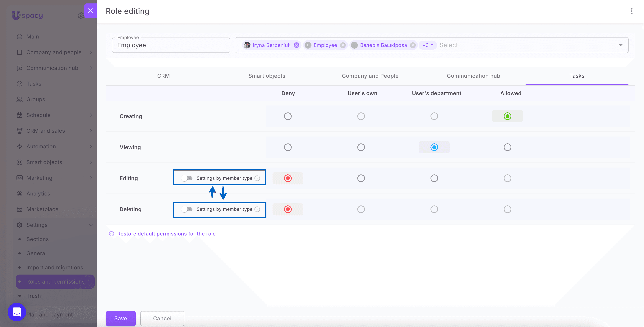Set Viewing to Allowed

(x=508, y=147)
